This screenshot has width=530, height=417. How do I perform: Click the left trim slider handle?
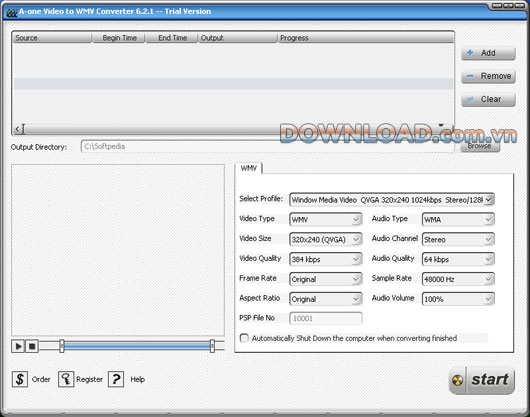(x=62, y=346)
